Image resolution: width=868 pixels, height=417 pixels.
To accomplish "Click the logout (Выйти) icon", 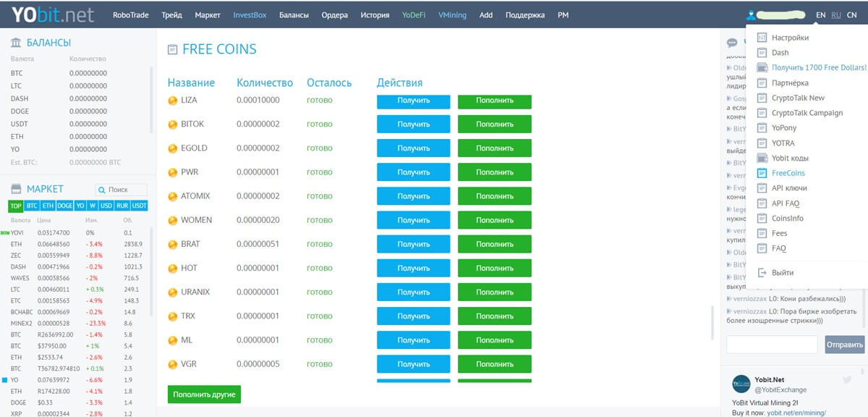I will click(762, 273).
